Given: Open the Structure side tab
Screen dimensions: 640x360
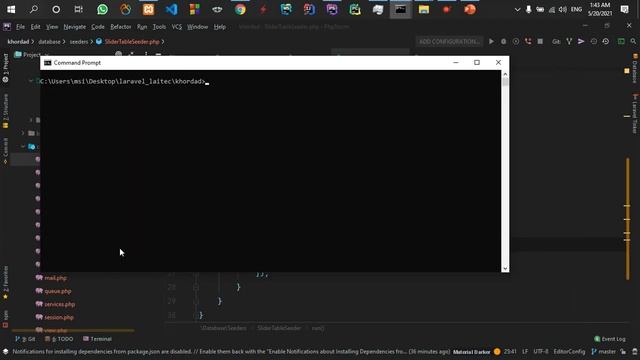Looking at the screenshot, I should click(x=5, y=110).
